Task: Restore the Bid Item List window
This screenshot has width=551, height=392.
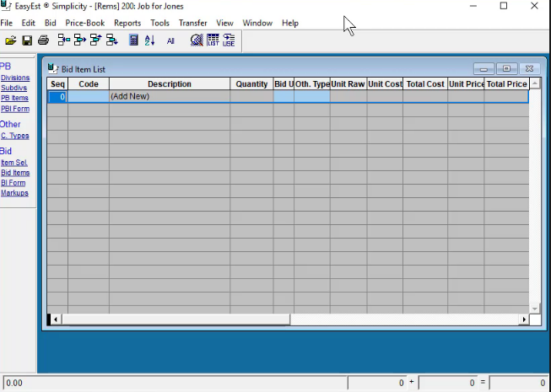Action: pos(506,69)
